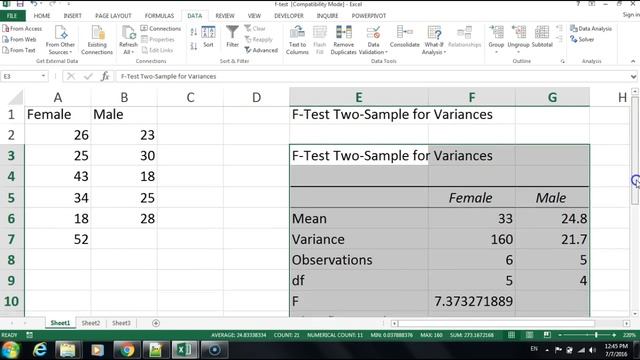Switch to Sheet3 tab
640x360 pixels.
tap(121, 323)
